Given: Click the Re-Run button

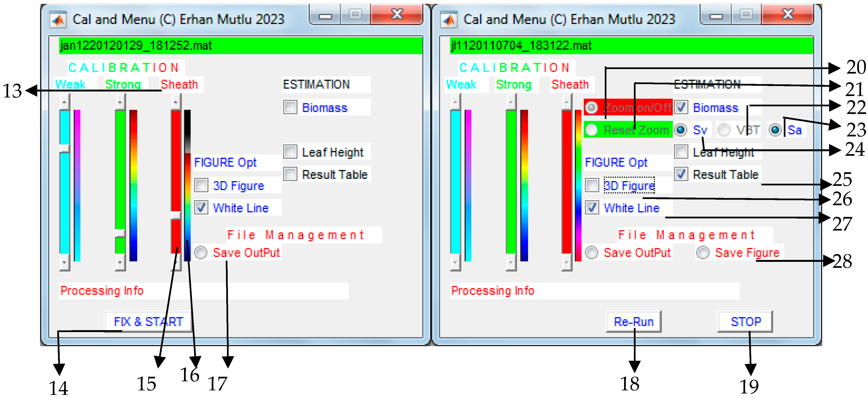Looking at the screenshot, I should pyautogui.click(x=633, y=322).
